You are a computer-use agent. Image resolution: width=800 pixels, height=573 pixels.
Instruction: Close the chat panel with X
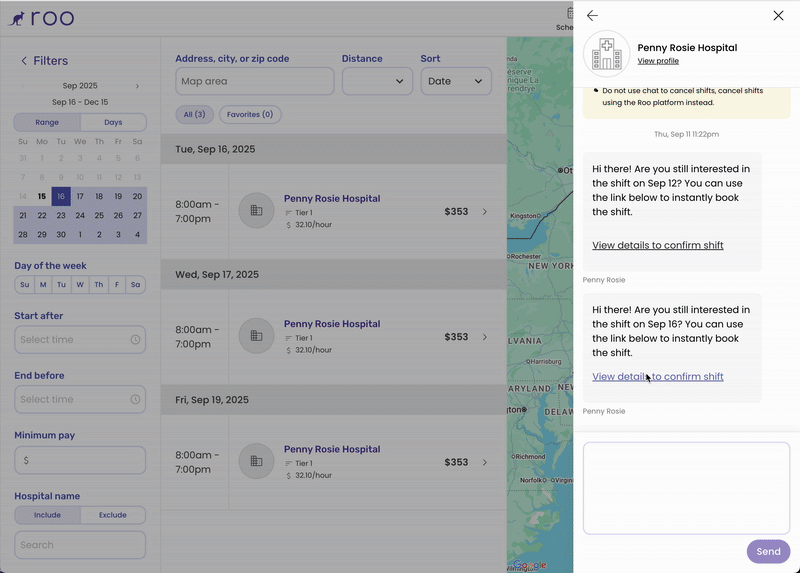pos(778,16)
